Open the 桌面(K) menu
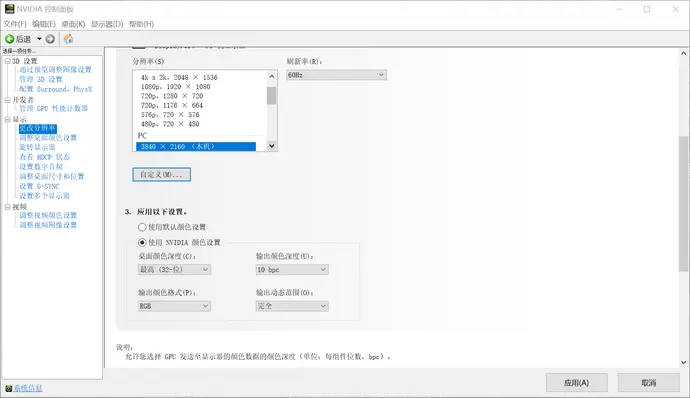The image size is (690, 398). [73, 24]
